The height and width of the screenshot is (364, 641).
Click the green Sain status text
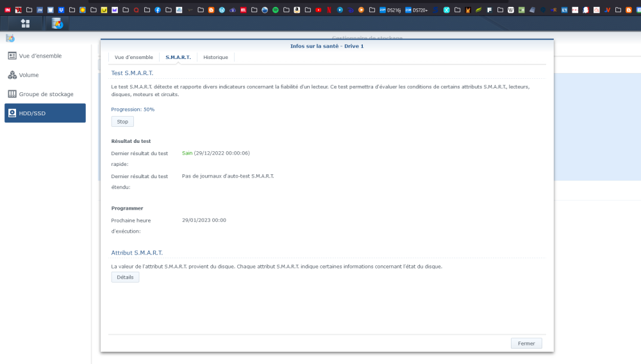[187, 153]
